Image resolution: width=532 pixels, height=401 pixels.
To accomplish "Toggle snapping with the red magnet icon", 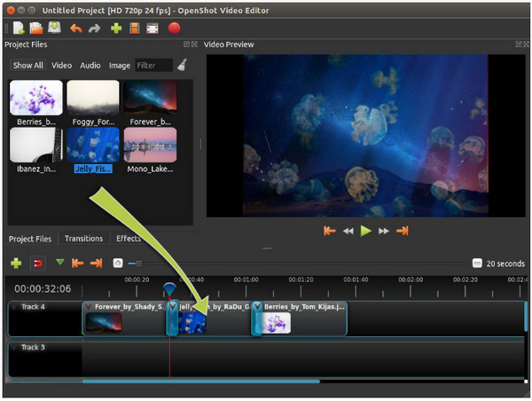I will click(x=37, y=263).
